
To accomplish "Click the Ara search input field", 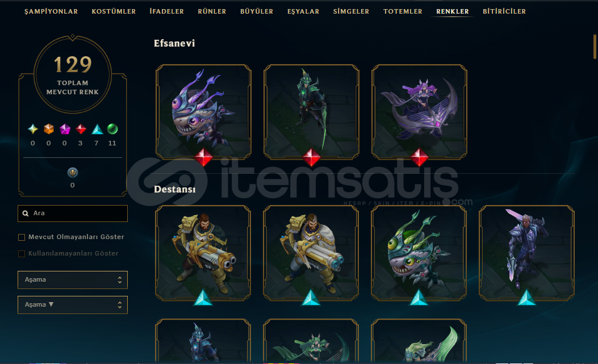I will pos(73,214).
